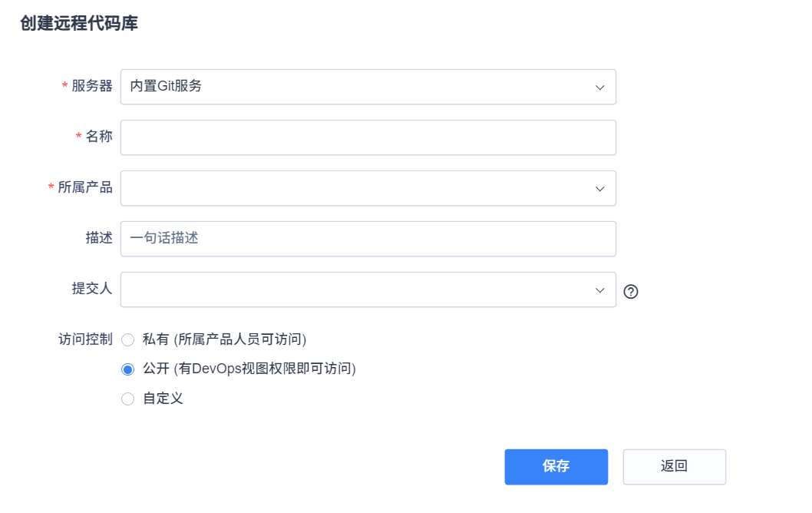812x513 pixels.
Task: Click the 提交人 field label
Action: click(92, 289)
